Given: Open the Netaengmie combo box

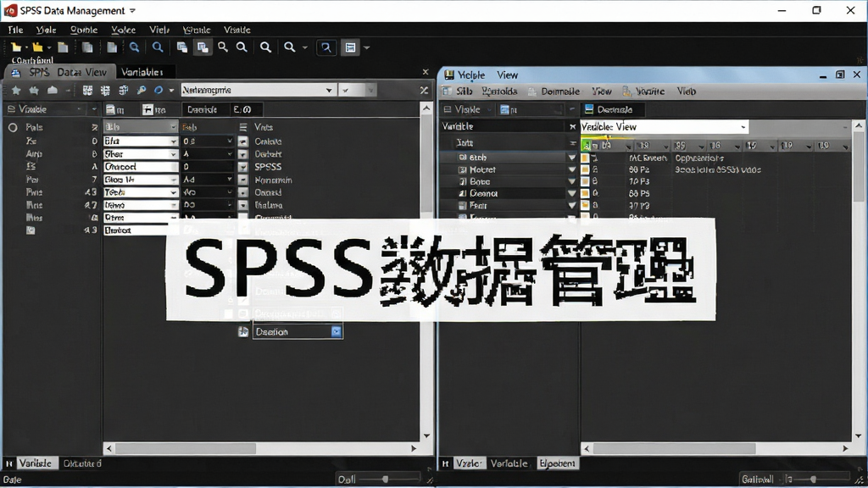Looking at the screenshot, I should coord(258,90).
